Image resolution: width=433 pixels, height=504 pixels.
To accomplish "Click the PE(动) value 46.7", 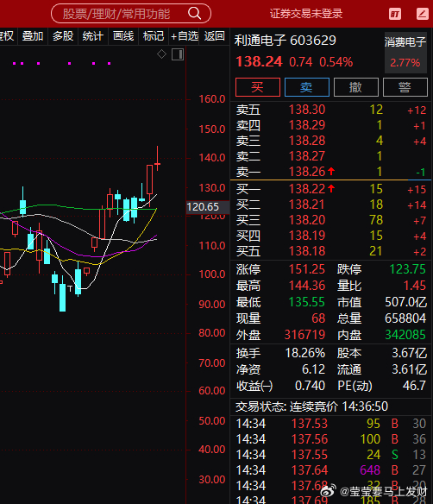I will (415, 386).
